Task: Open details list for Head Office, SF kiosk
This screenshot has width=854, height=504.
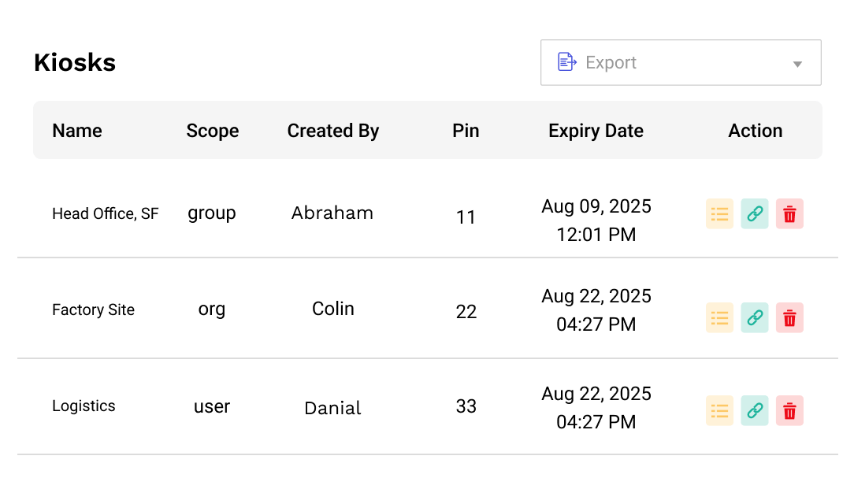Action: click(719, 214)
